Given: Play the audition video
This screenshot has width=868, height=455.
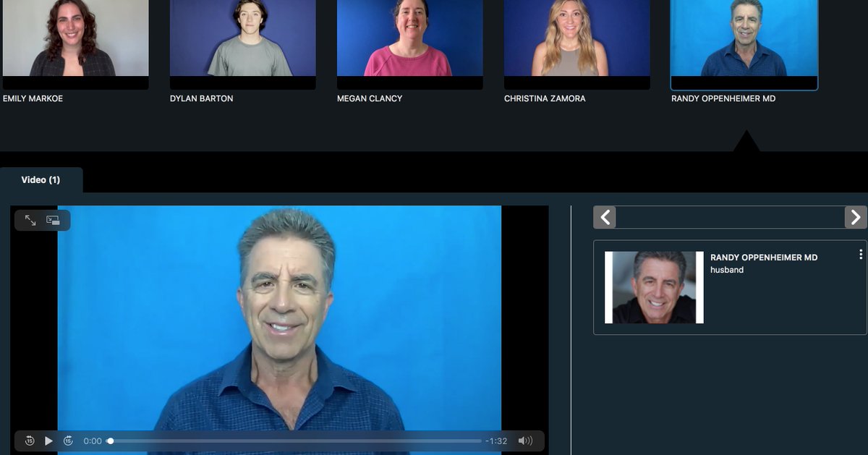Looking at the screenshot, I should [x=49, y=441].
